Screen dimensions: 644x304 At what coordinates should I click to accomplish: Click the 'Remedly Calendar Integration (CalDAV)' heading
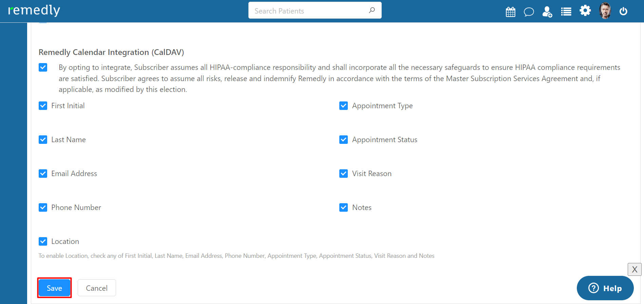(x=111, y=52)
